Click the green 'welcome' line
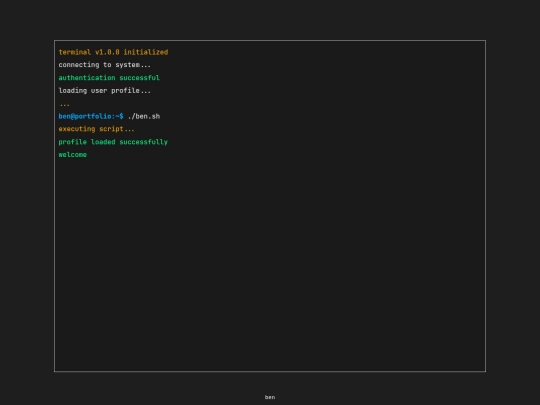This screenshot has width=540, height=405. coord(73,155)
